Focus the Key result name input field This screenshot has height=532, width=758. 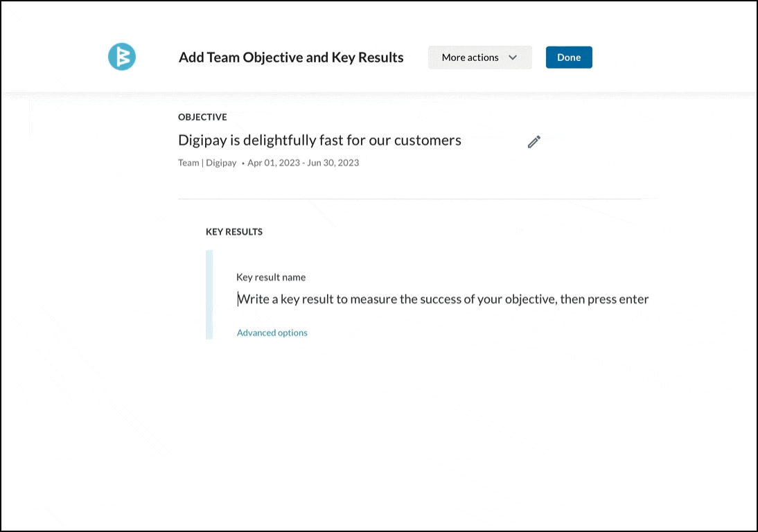[x=443, y=299]
